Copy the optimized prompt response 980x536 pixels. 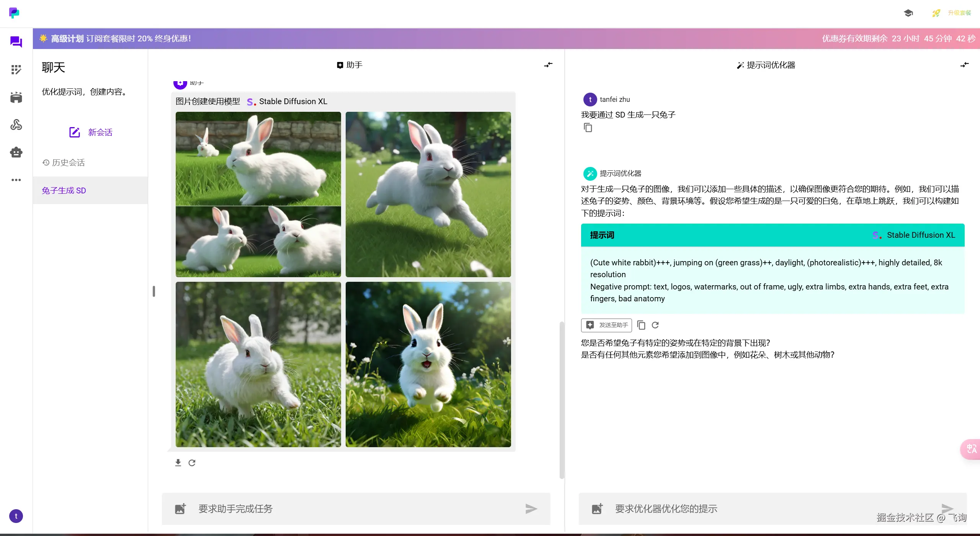coord(641,325)
